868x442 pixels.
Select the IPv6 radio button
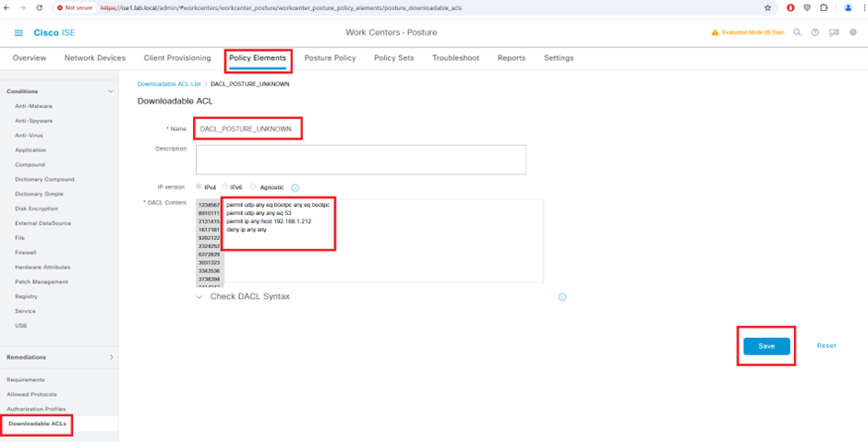tap(225, 187)
